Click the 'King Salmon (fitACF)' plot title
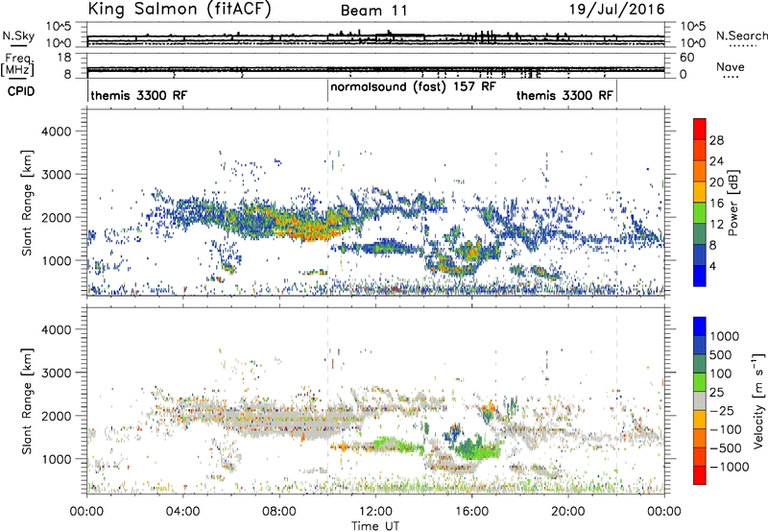Image resolution: width=768 pixels, height=532 pixels. [179, 9]
